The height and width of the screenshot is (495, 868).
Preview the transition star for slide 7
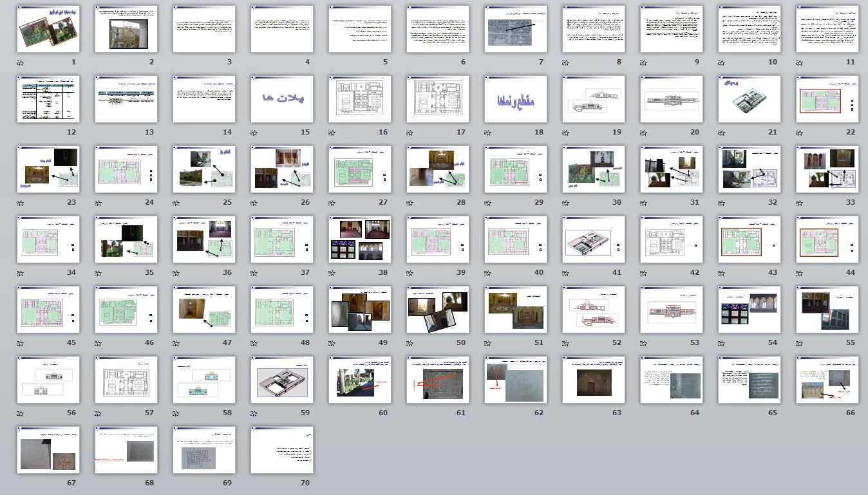coord(488,63)
